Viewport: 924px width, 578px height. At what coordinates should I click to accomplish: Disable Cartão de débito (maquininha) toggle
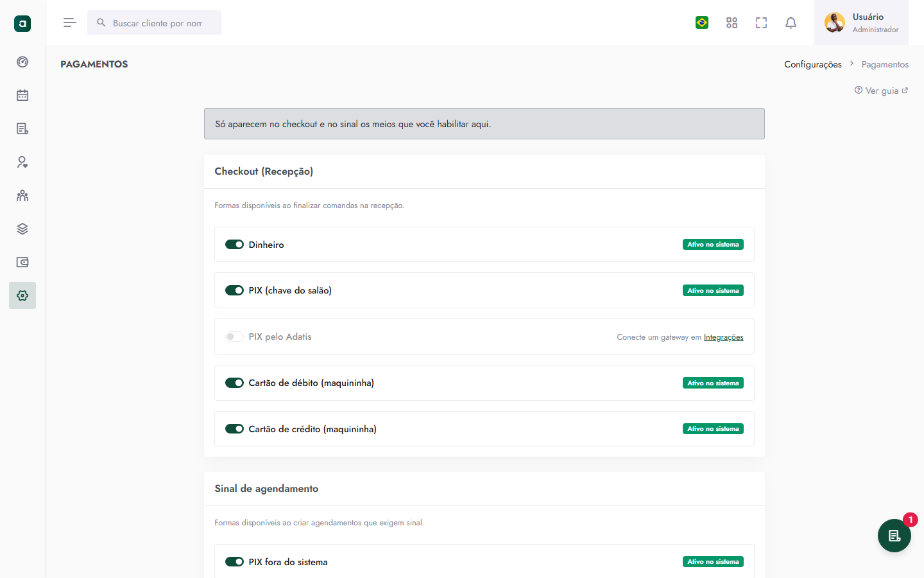pos(234,383)
